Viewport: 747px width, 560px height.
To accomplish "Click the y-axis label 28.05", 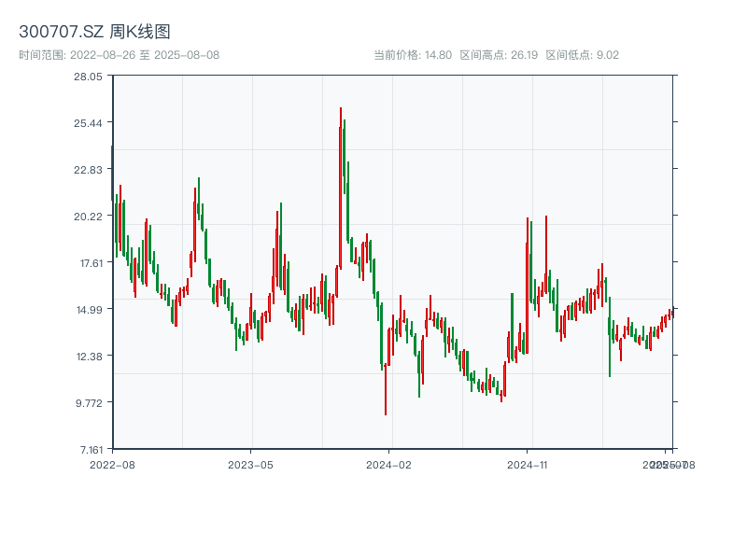I will tap(90, 82).
